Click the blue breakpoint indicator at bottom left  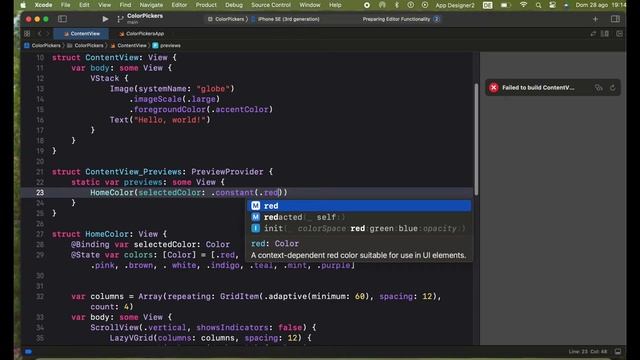coord(28,351)
